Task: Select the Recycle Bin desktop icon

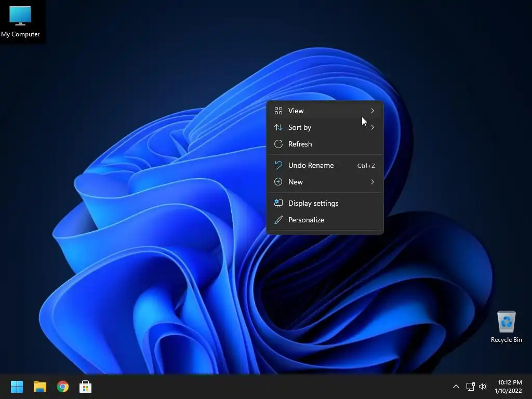Action: 506,326
